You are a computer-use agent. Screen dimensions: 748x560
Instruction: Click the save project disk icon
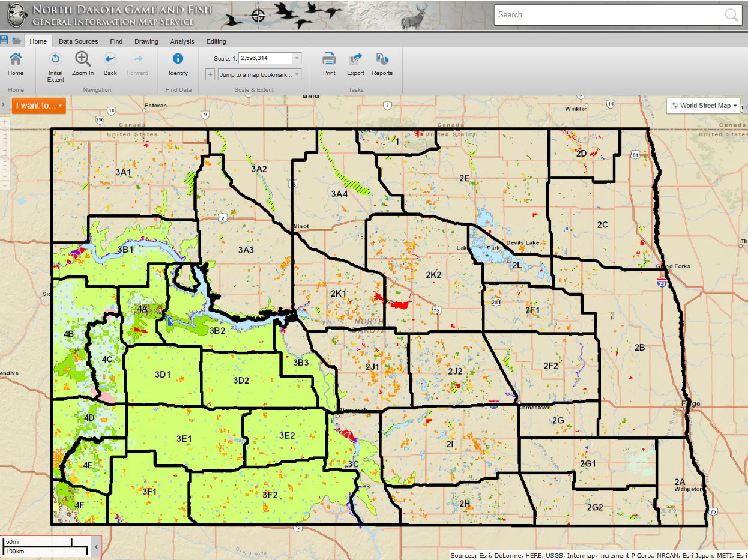click(x=4, y=40)
